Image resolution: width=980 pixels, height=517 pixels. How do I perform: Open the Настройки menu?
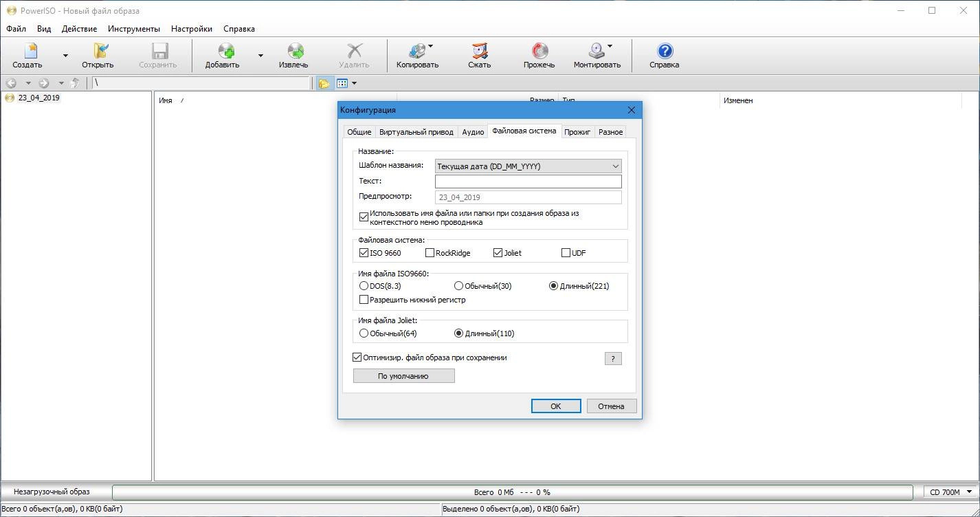(x=192, y=29)
